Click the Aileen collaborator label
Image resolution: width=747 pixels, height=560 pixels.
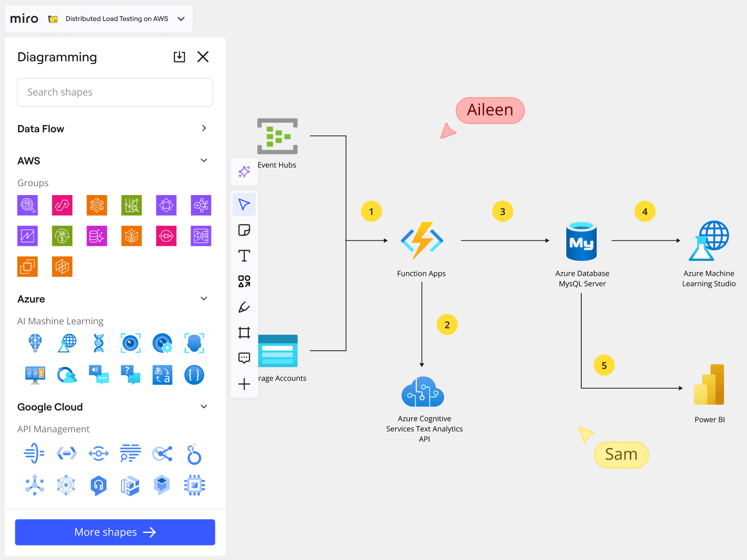pyautogui.click(x=490, y=110)
